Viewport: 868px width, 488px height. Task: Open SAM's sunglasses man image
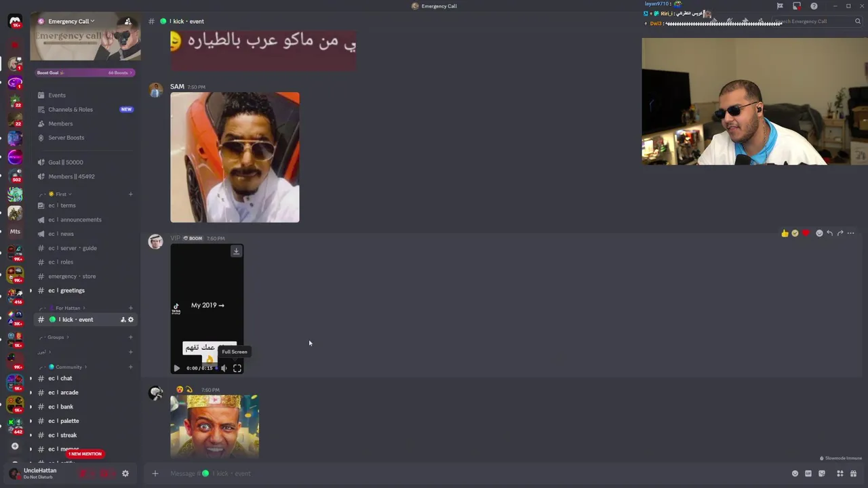235,157
